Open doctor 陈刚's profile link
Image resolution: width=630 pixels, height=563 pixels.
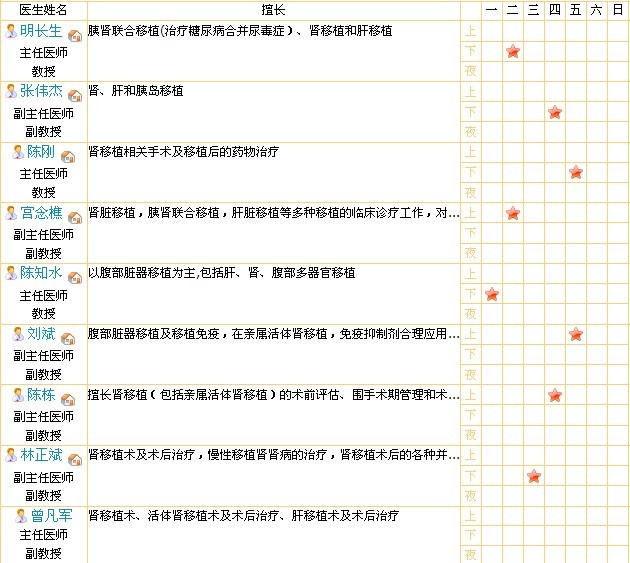click(41, 151)
